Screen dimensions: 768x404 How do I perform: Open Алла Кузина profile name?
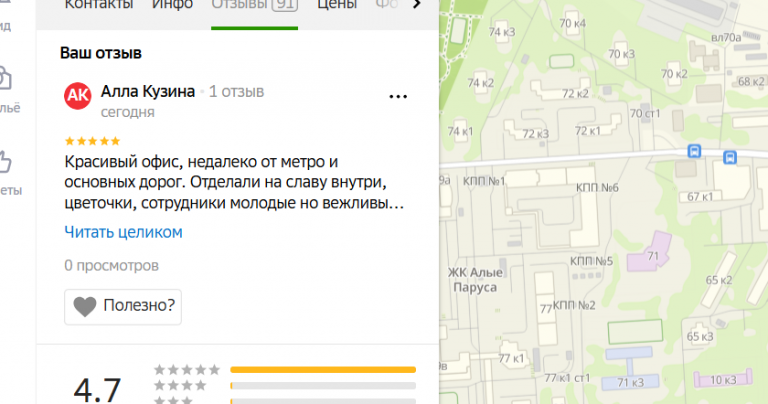(148, 92)
